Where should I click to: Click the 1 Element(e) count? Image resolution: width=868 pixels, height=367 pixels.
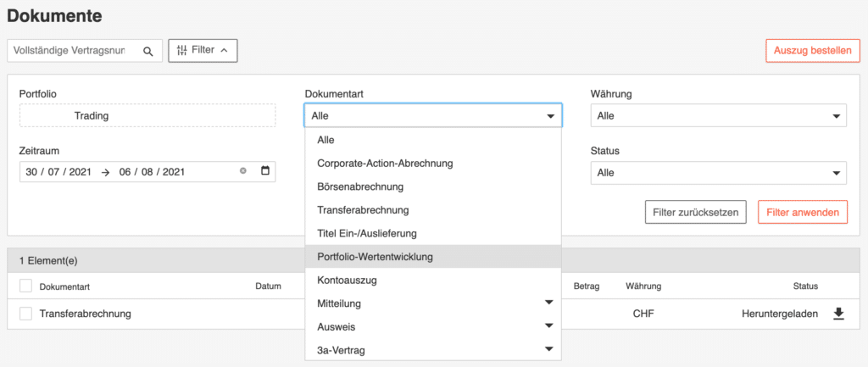[x=48, y=260]
